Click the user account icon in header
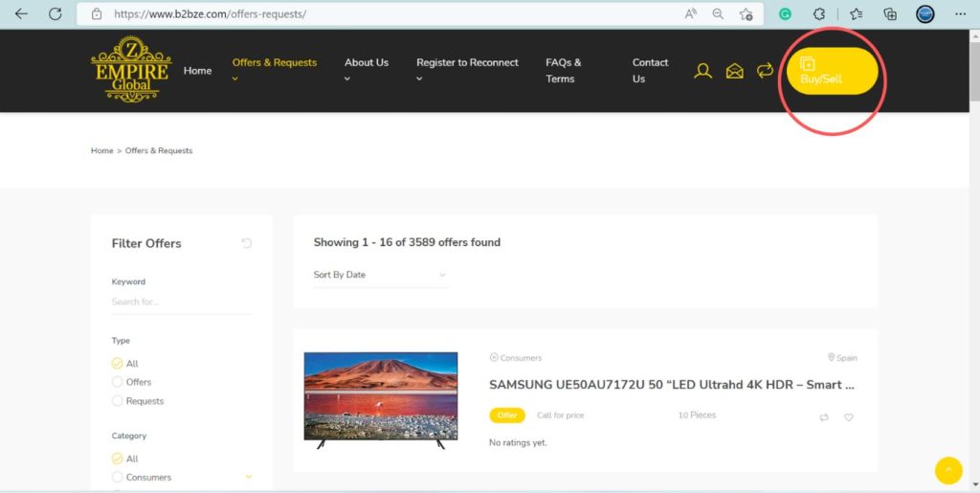The height and width of the screenshot is (493, 980). [702, 71]
